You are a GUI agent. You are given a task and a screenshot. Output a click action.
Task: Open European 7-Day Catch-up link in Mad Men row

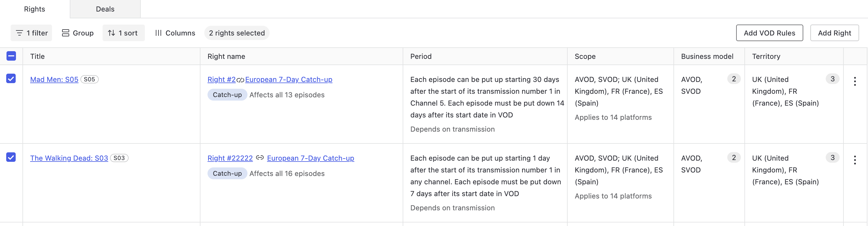(x=289, y=79)
